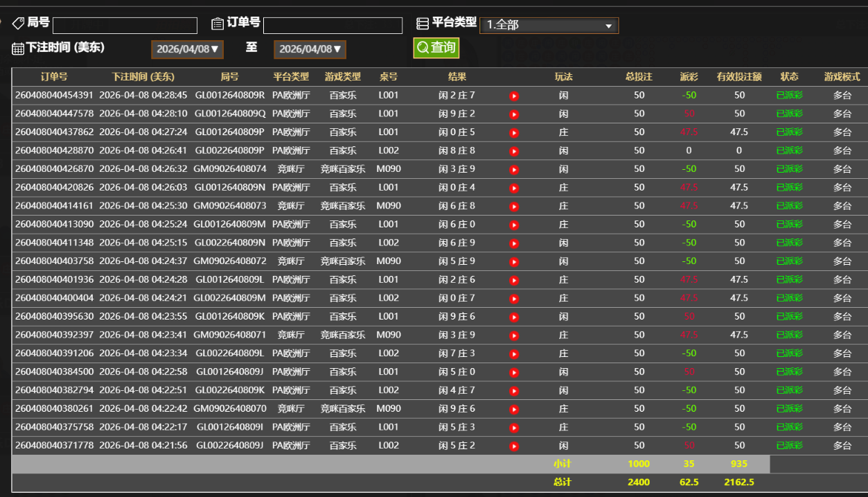Open the end date picker
The height and width of the screenshot is (497, 868).
tap(310, 49)
